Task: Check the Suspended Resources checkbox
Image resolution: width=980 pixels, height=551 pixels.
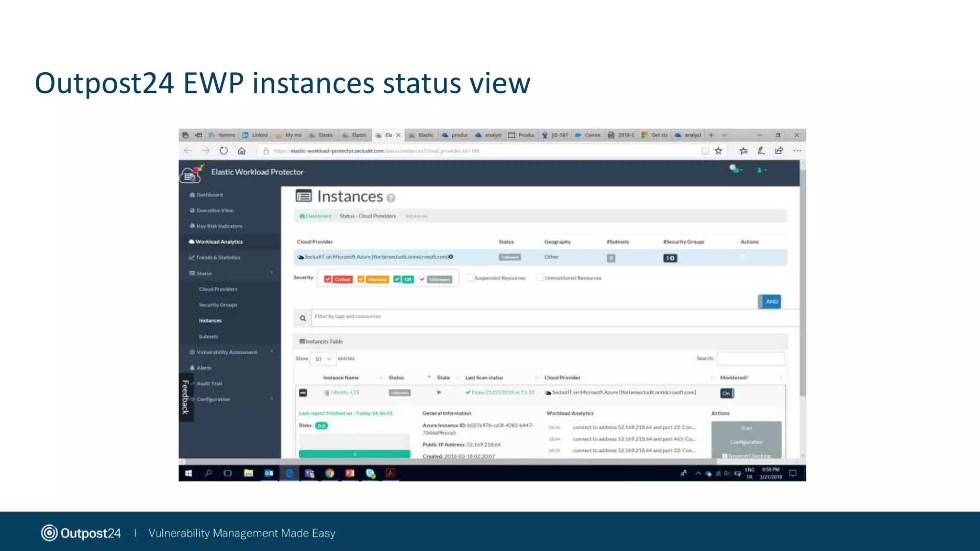Action: click(x=470, y=278)
